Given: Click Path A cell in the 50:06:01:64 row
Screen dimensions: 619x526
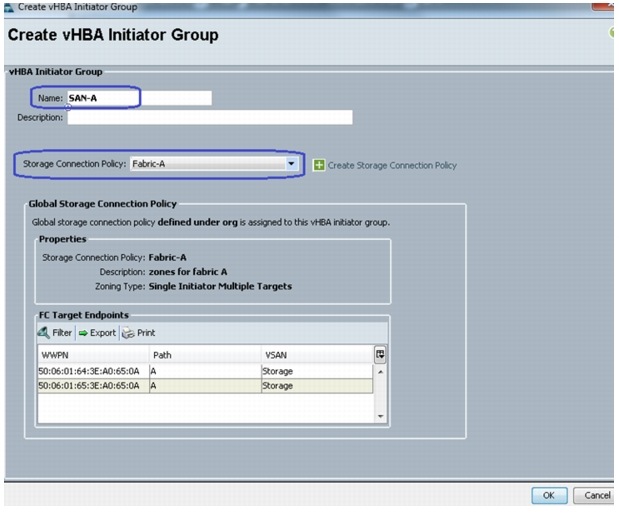Looking at the screenshot, I should click(205, 371).
